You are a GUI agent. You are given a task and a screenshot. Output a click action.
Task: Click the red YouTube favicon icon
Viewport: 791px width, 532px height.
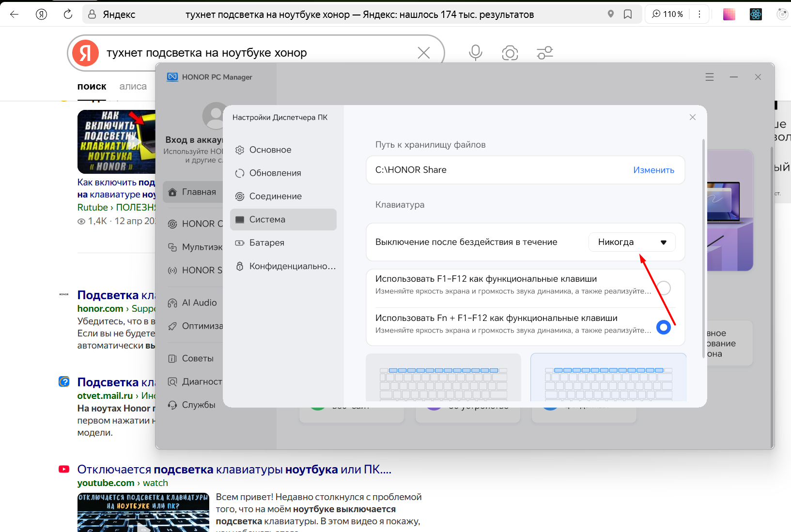[x=64, y=469]
